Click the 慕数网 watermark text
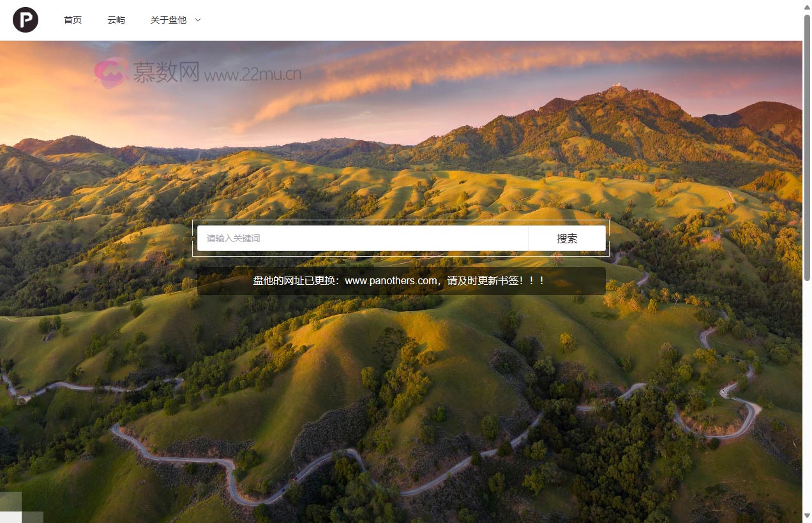812x523 pixels. [166, 73]
